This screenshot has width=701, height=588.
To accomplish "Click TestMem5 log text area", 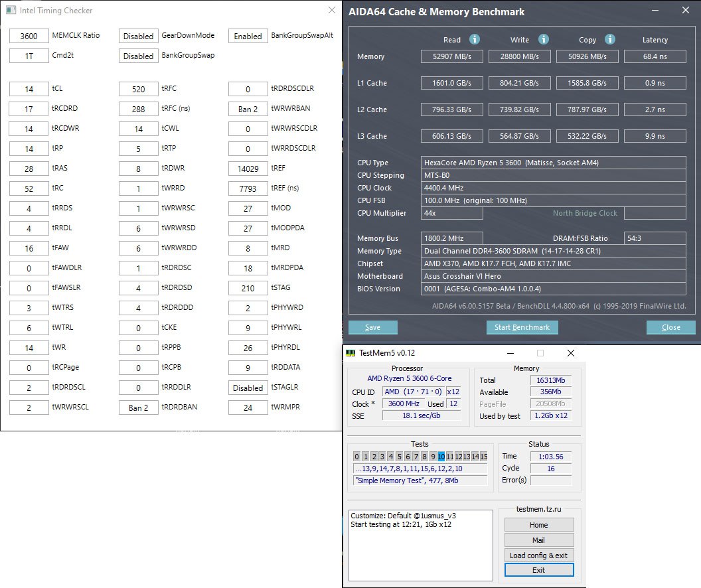I will [x=421, y=545].
